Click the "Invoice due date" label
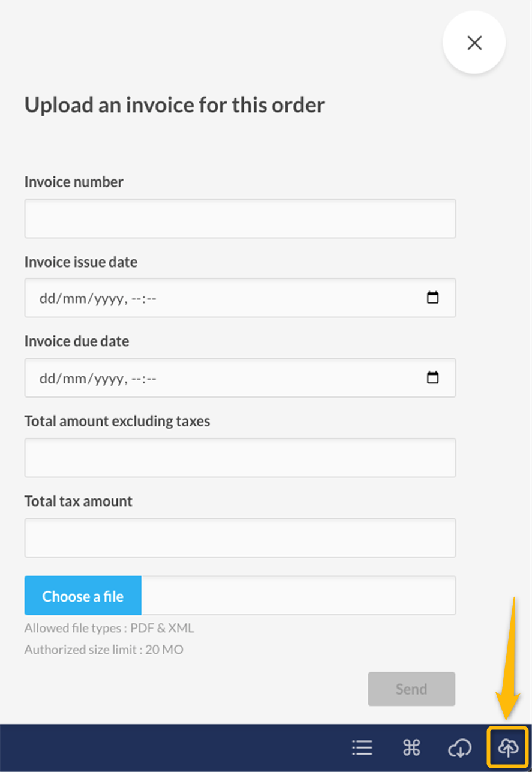The height and width of the screenshot is (772, 532). click(x=76, y=341)
